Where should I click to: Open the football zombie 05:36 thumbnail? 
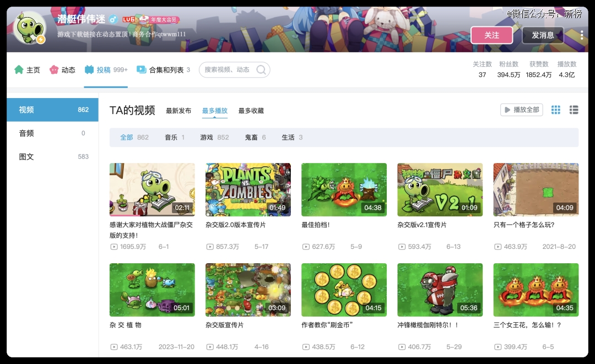tap(440, 290)
